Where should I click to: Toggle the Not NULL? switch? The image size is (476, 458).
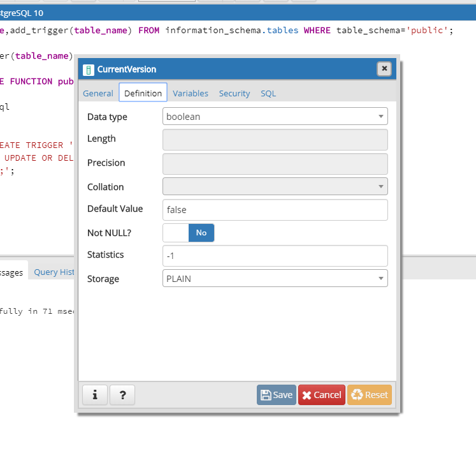click(x=189, y=233)
